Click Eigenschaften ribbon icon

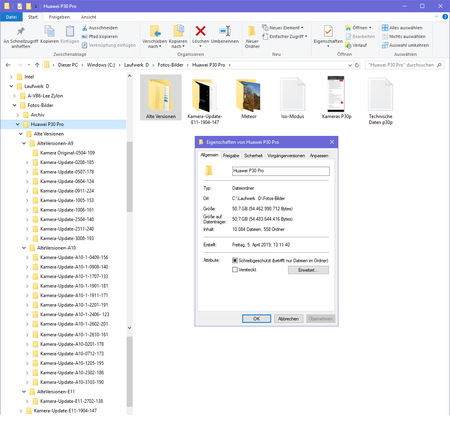[x=328, y=32]
